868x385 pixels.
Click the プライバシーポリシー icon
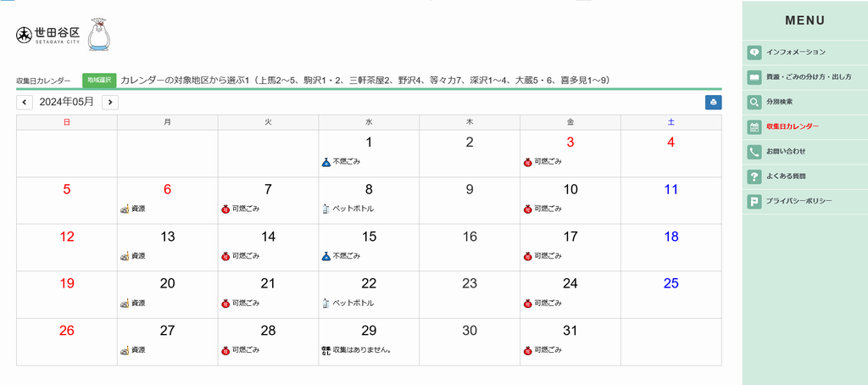click(x=754, y=201)
